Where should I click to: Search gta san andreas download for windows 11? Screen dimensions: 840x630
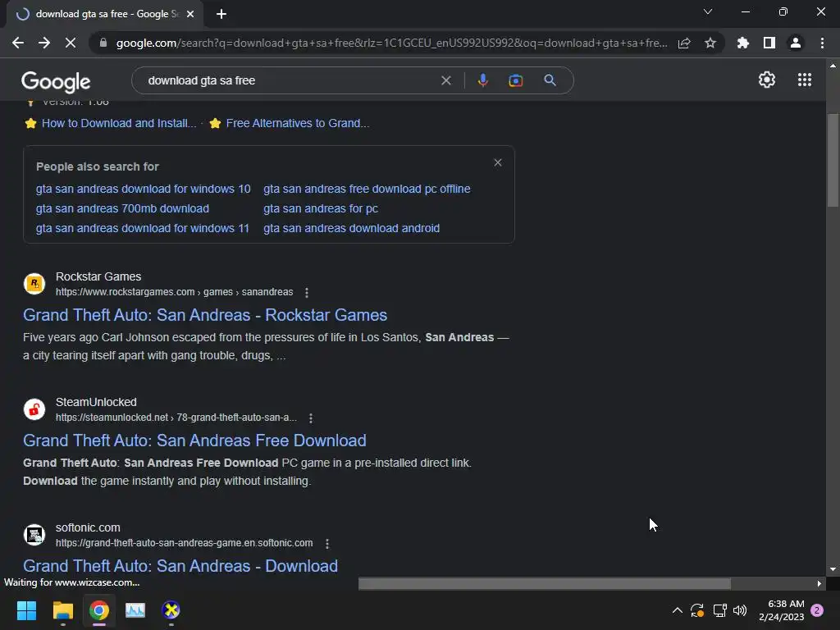point(143,228)
